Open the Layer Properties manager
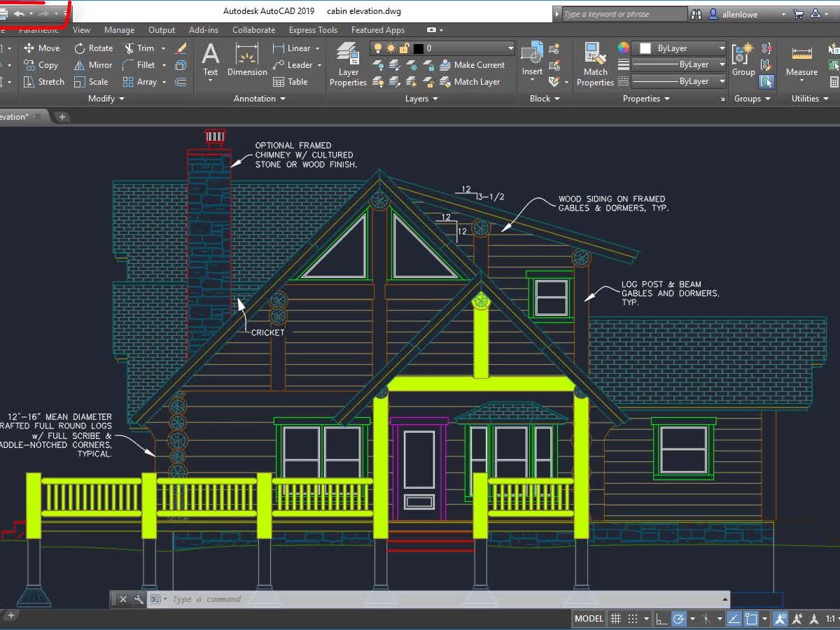This screenshot has width=840, height=630. point(348,64)
